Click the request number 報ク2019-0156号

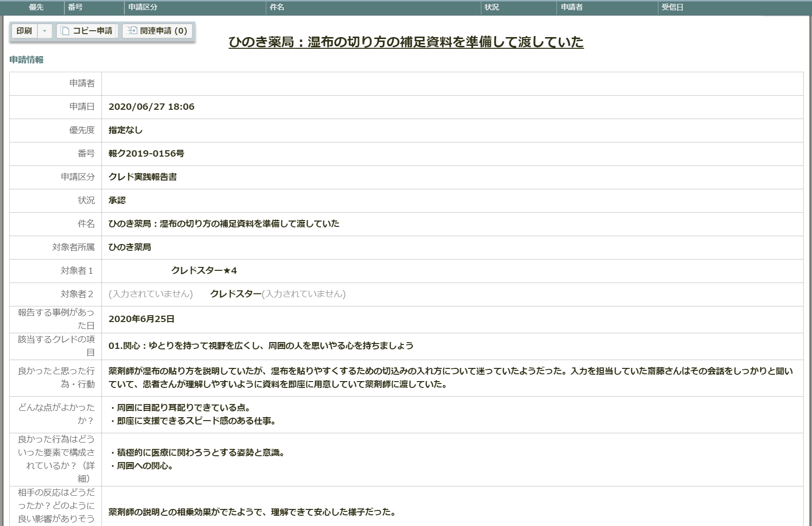coord(146,154)
